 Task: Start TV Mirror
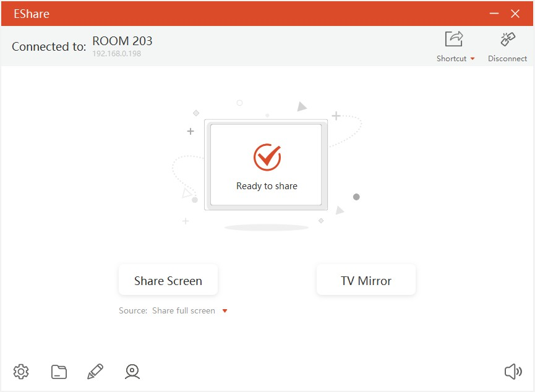pos(366,281)
